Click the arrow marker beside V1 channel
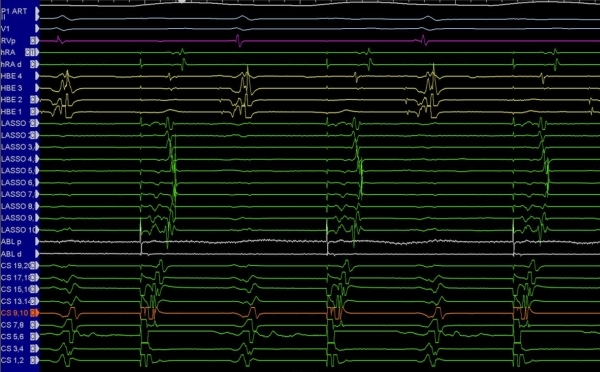600x372 pixels. (37, 29)
